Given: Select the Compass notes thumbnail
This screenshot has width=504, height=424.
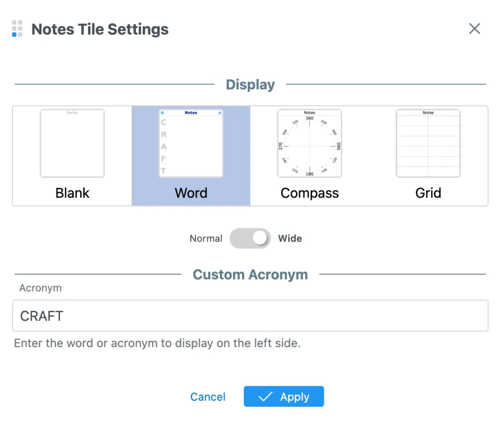Looking at the screenshot, I should [309, 143].
